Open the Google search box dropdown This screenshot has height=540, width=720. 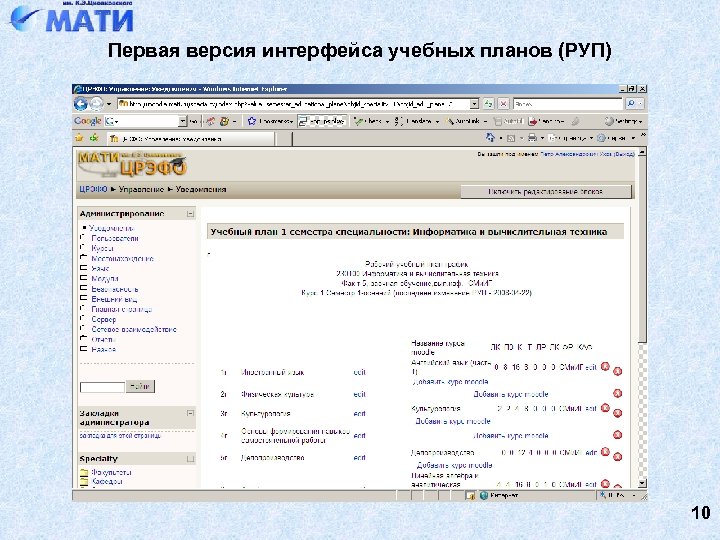[183, 121]
